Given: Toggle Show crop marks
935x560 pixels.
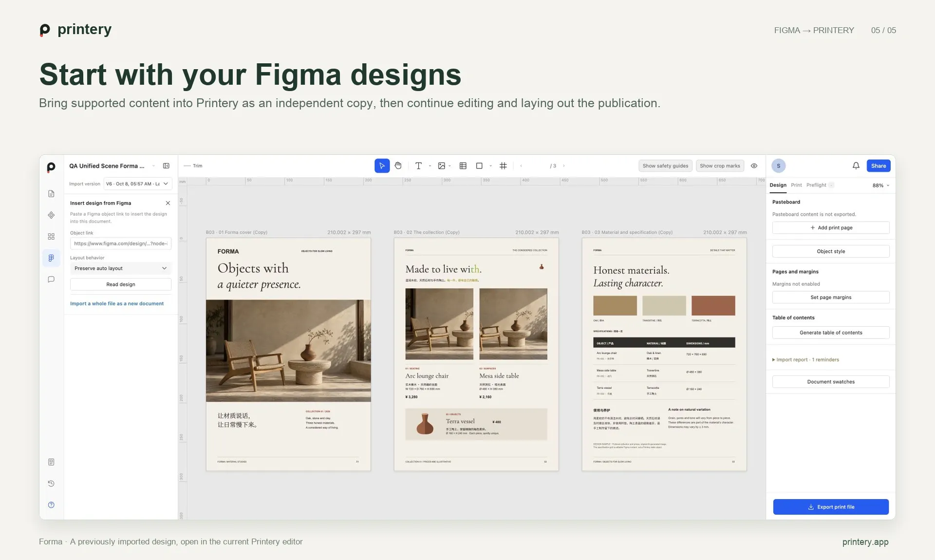Looking at the screenshot, I should (x=720, y=166).
